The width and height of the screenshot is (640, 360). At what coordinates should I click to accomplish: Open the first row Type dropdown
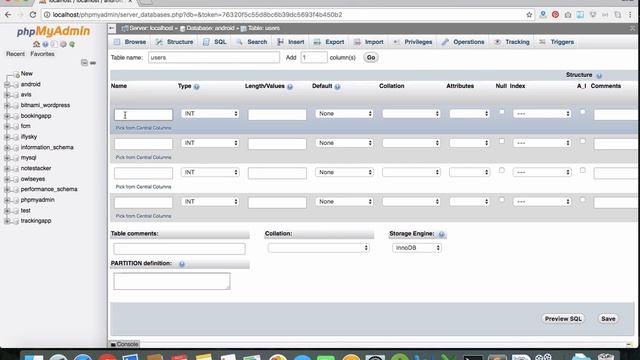[210, 113]
